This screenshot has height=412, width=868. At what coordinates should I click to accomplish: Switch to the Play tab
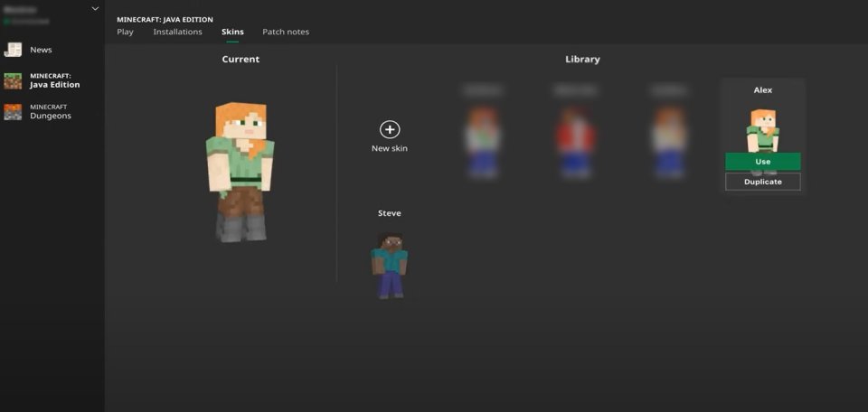point(125,33)
